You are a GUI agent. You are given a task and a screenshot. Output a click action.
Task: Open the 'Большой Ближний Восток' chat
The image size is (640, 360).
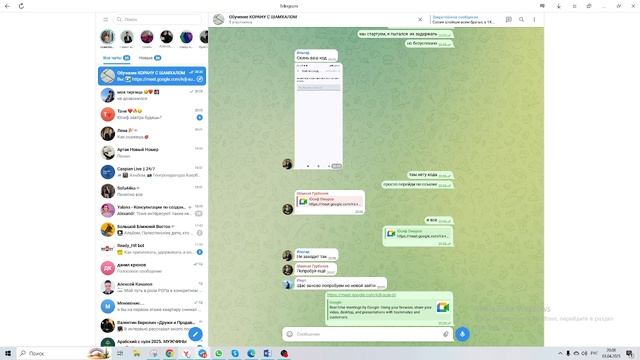[152, 229]
